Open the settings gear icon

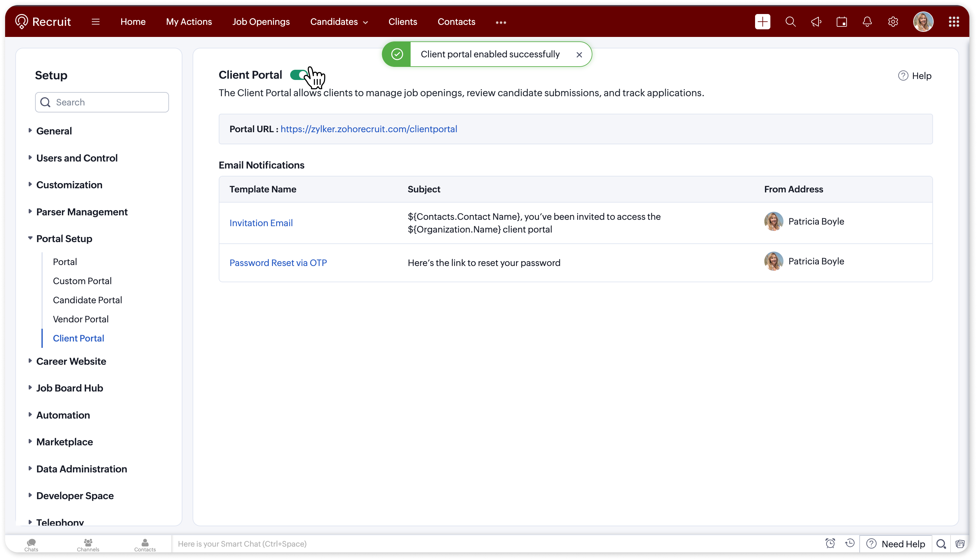tap(893, 22)
